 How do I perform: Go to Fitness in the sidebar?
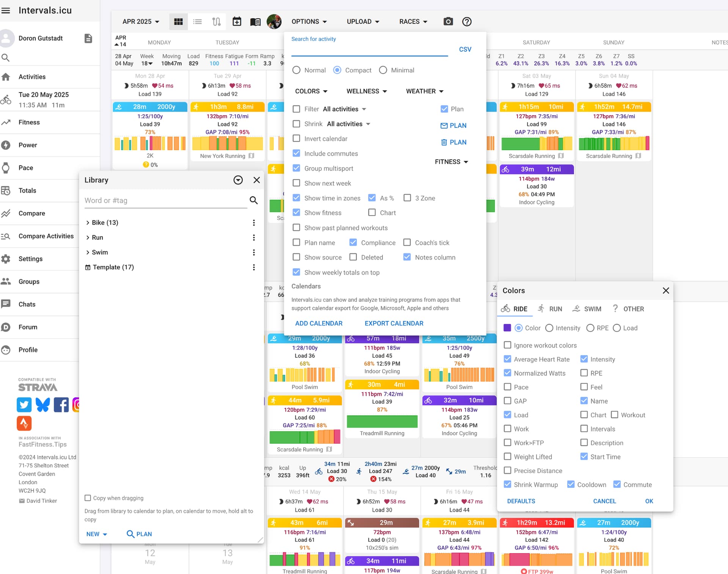click(x=29, y=122)
